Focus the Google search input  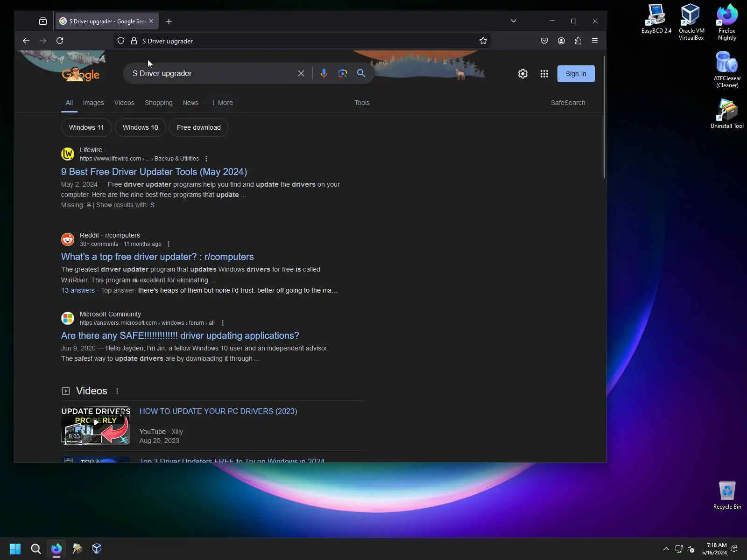point(212,73)
